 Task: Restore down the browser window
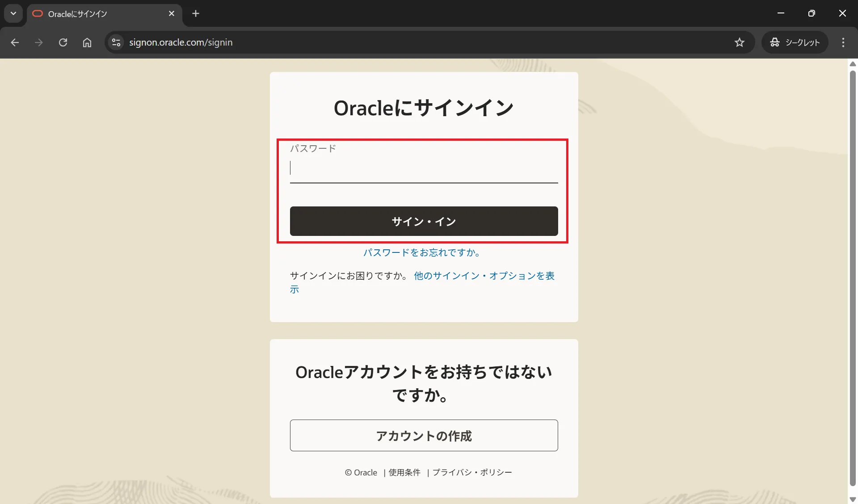pyautogui.click(x=812, y=13)
